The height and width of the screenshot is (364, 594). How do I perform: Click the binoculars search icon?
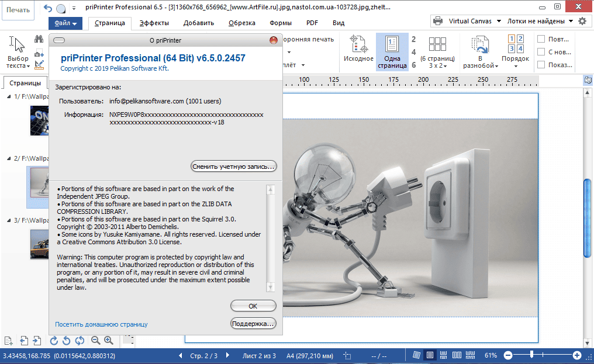pyautogui.click(x=39, y=39)
